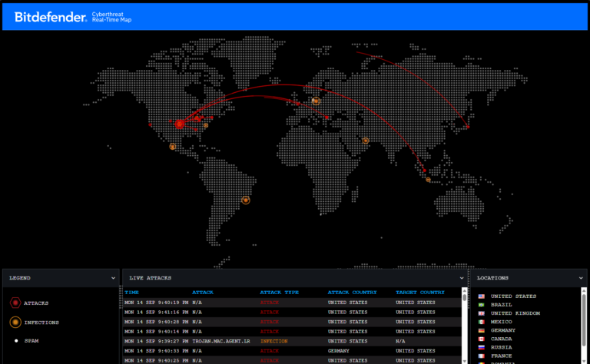Click the Mexico flag icon
The height and width of the screenshot is (364, 590).
point(481,322)
